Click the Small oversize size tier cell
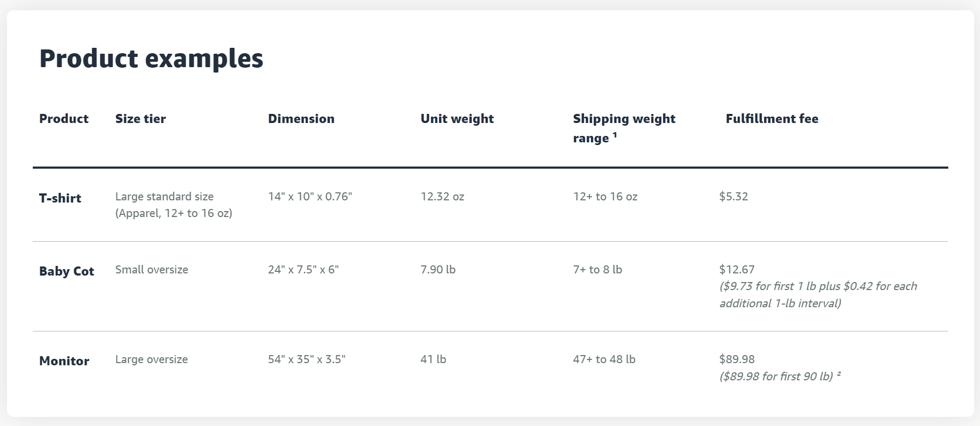 point(152,270)
